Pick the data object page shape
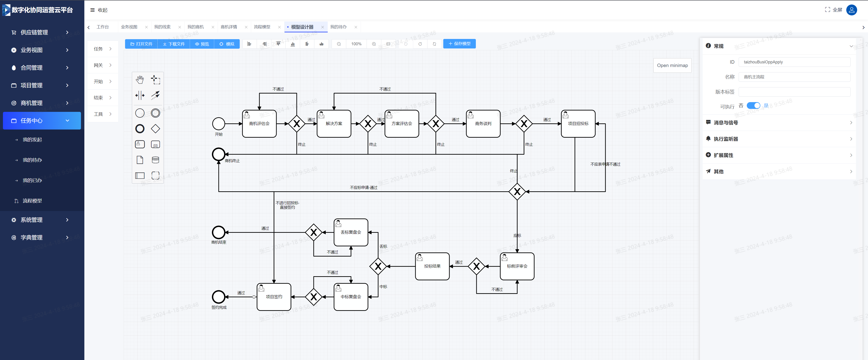The image size is (868, 360). click(x=140, y=160)
